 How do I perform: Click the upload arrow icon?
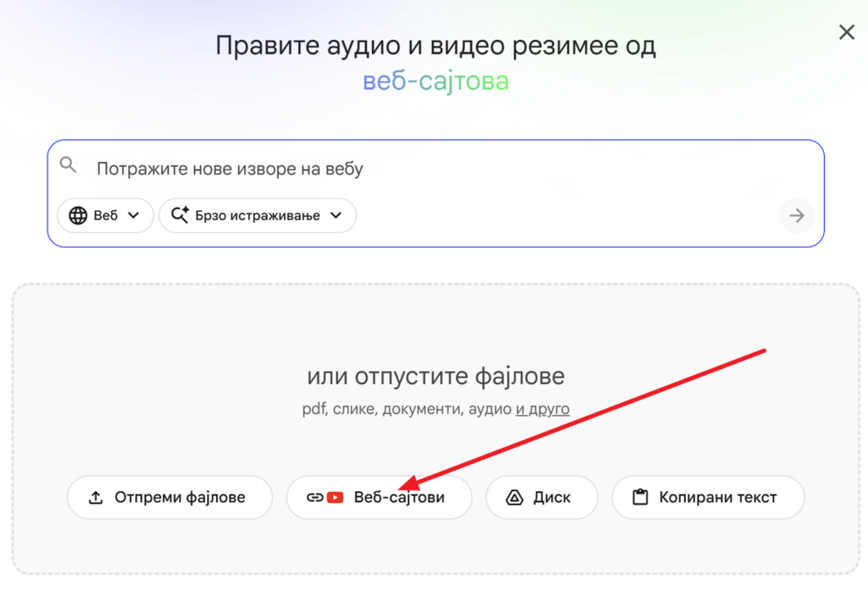[96, 498]
